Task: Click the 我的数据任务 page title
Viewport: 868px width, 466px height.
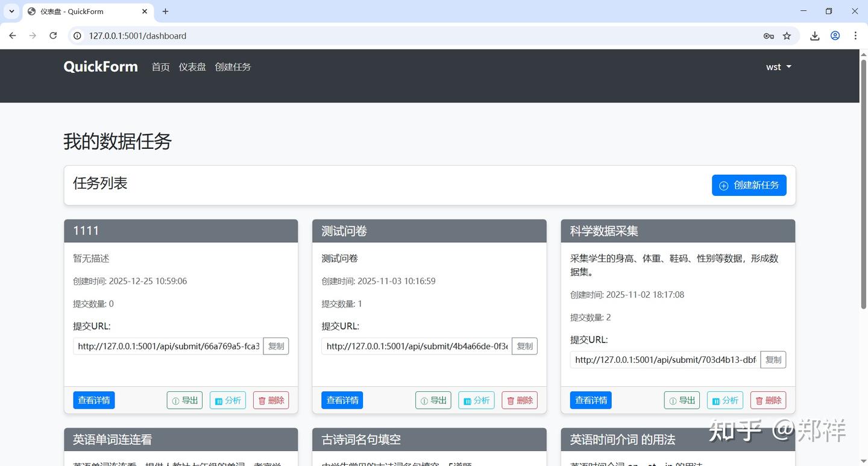Action: tap(118, 141)
